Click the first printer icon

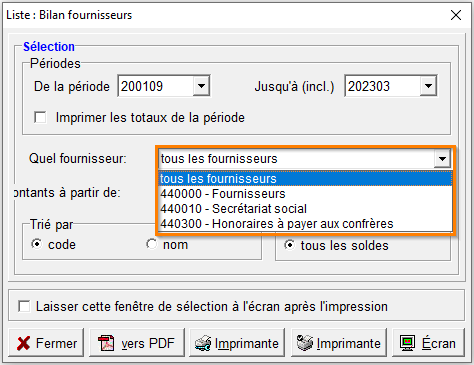(x=203, y=343)
